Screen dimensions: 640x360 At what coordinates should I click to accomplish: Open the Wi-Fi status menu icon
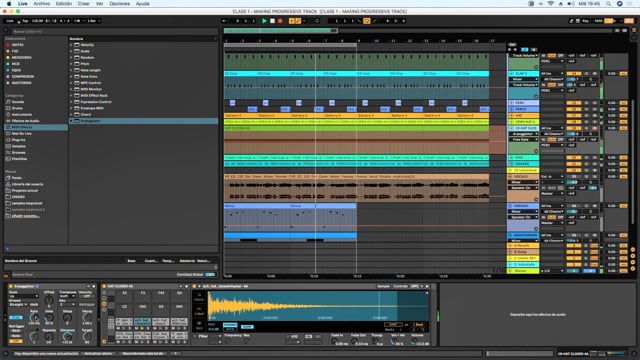click(550, 4)
